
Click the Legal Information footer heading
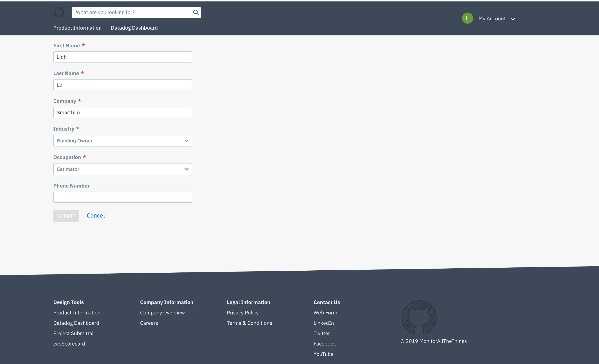[x=248, y=302]
